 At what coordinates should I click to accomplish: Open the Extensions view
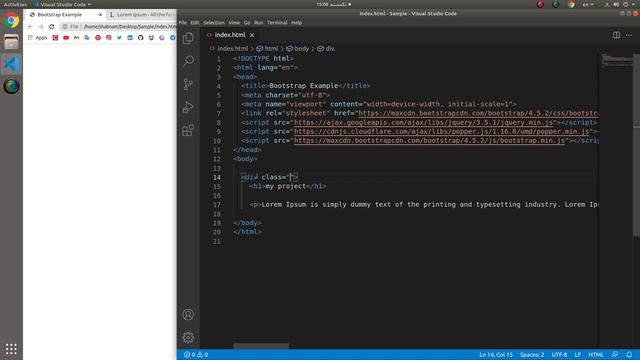pos(188,130)
